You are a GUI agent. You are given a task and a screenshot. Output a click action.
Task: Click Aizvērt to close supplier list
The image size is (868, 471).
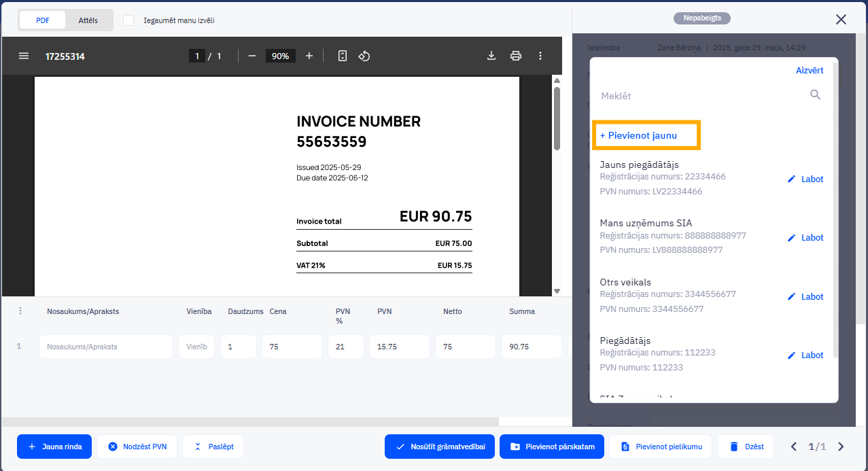[x=810, y=71]
